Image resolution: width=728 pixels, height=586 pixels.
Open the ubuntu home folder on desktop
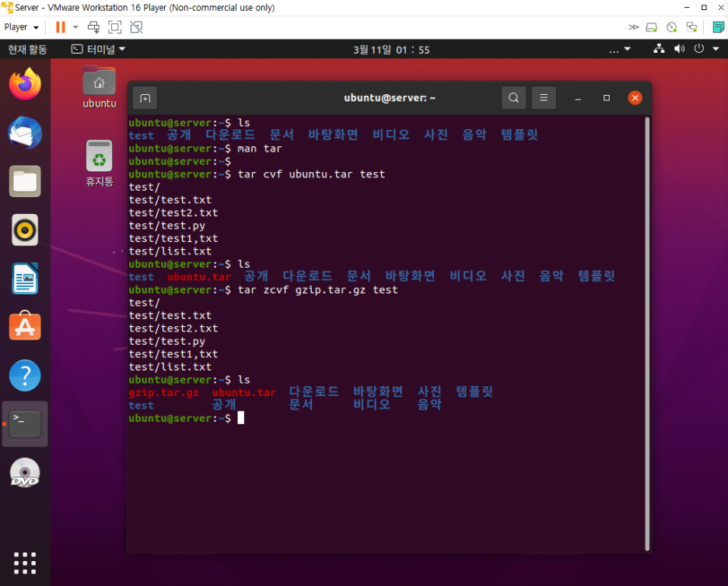[100, 87]
